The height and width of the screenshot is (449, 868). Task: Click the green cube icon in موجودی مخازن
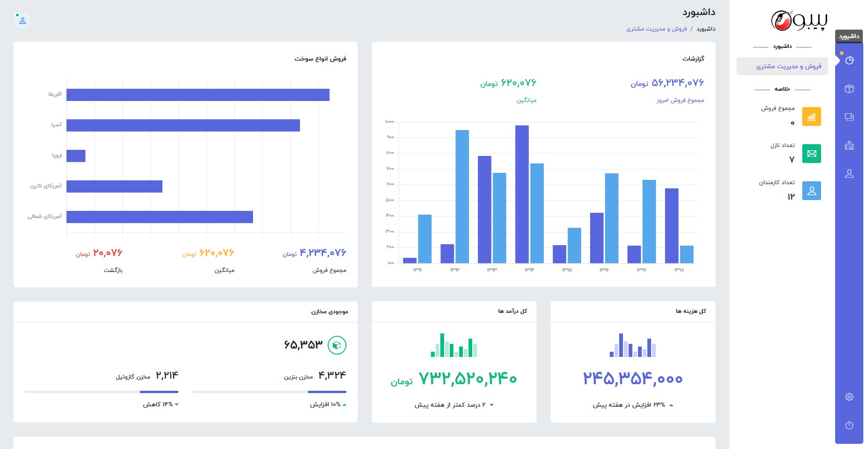tap(337, 345)
